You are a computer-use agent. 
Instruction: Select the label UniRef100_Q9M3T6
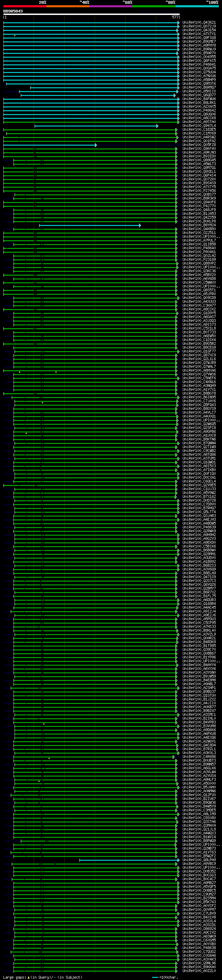pos(199,84)
